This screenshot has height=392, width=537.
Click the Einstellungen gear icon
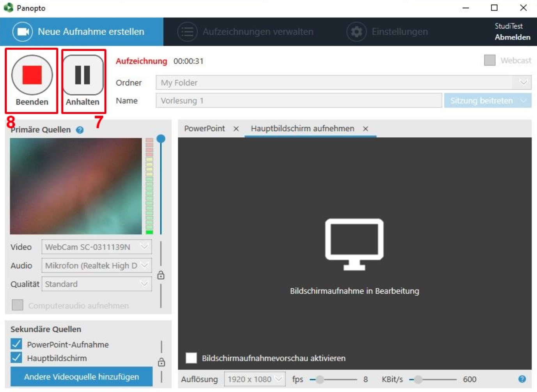click(356, 32)
